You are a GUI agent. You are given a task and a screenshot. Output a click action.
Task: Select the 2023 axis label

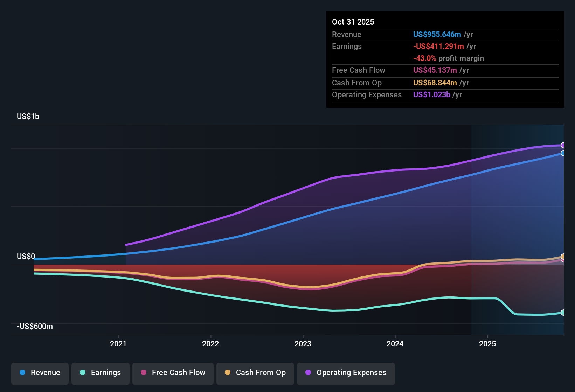click(x=304, y=344)
